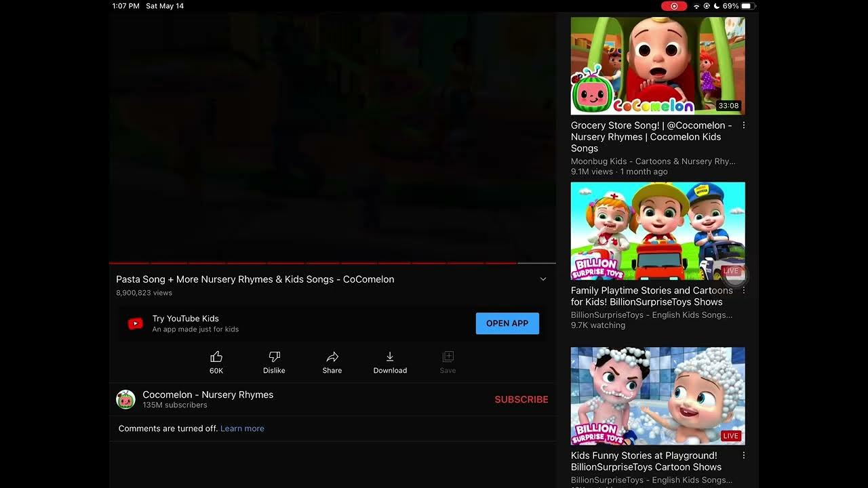
Task: Open Family Playtime Stories live thumbnail
Action: [x=658, y=231]
